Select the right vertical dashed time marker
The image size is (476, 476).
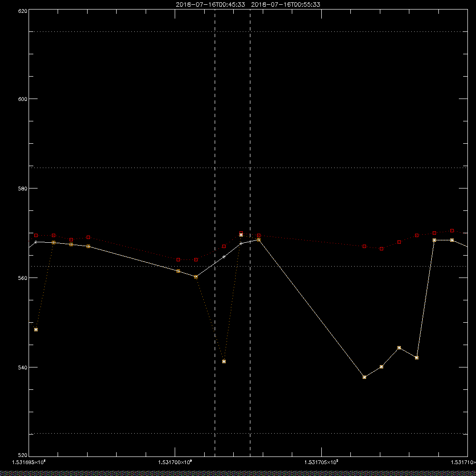click(250, 233)
